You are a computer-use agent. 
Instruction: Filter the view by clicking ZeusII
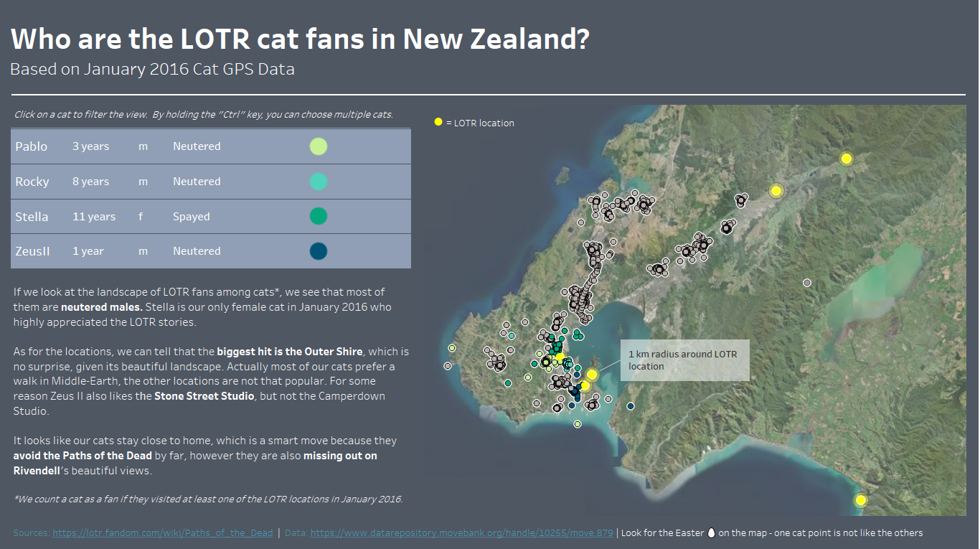click(x=33, y=251)
